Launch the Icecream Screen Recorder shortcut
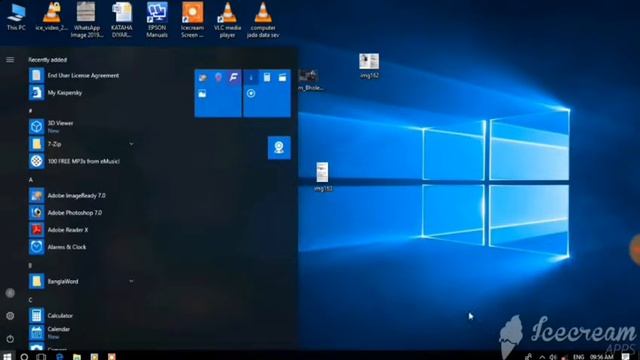This screenshot has width=640, height=360. (x=192, y=20)
